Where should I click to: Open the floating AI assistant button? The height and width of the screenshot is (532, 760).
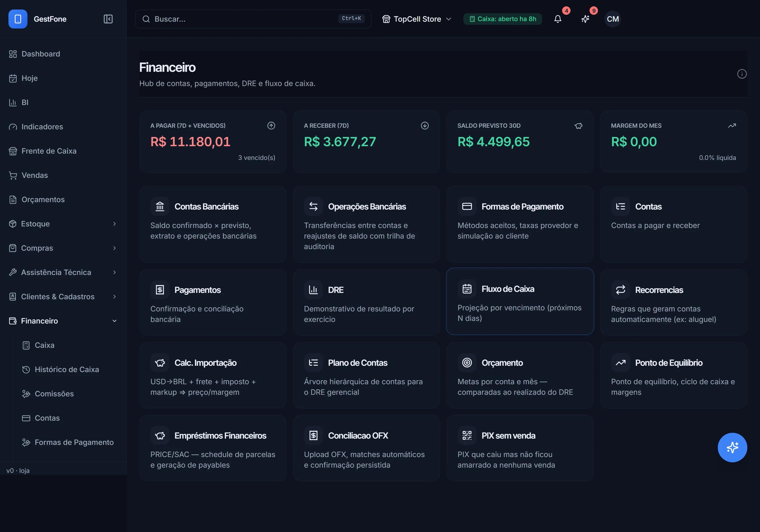[732, 447]
